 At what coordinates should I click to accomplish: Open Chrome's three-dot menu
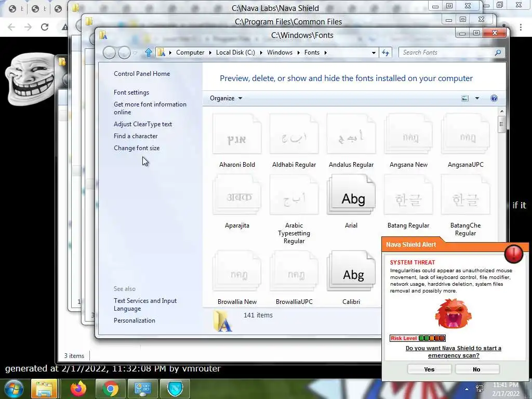click(521, 27)
